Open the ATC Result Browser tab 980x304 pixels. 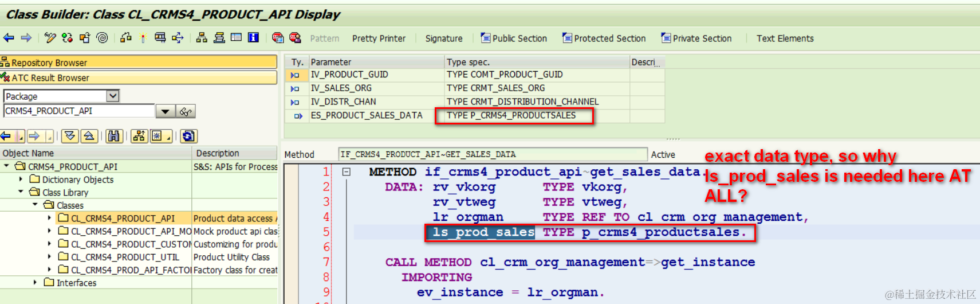139,77
